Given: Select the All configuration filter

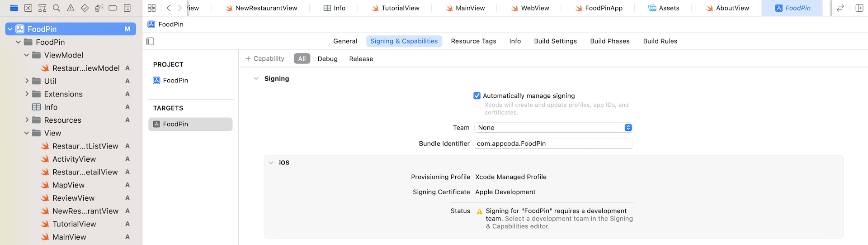Looking at the screenshot, I should point(302,59).
